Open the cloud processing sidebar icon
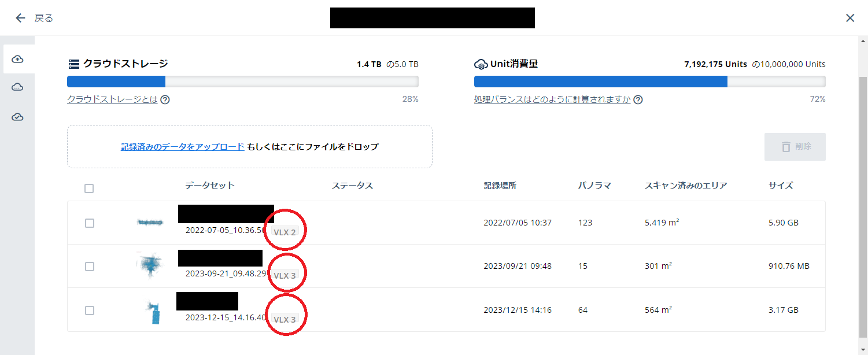Viewport: 868px width, 355px height. (x=17, y=87)
